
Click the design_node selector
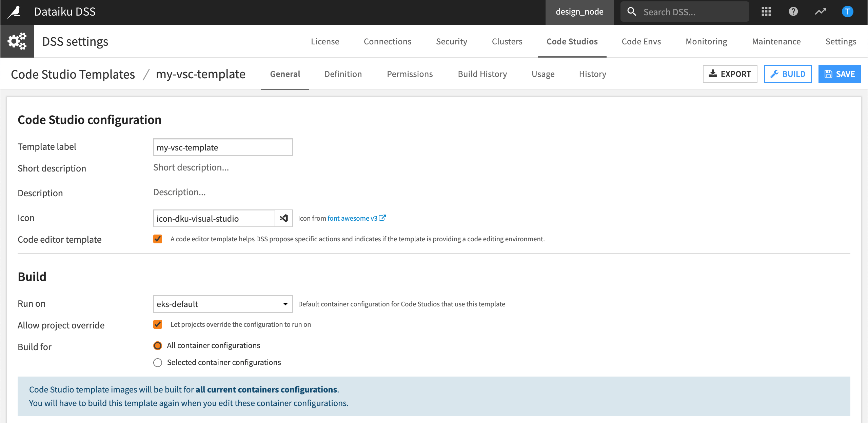point(579,12)
